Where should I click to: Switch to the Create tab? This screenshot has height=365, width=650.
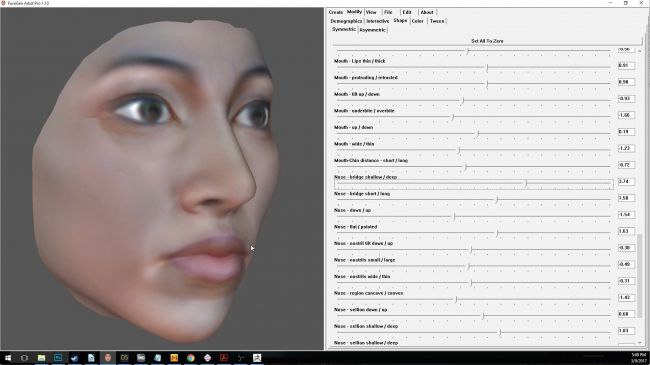336,12
